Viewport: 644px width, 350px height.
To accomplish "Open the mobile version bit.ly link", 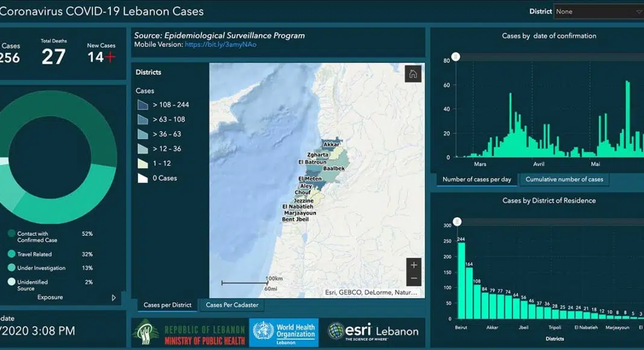I will 221,45.
